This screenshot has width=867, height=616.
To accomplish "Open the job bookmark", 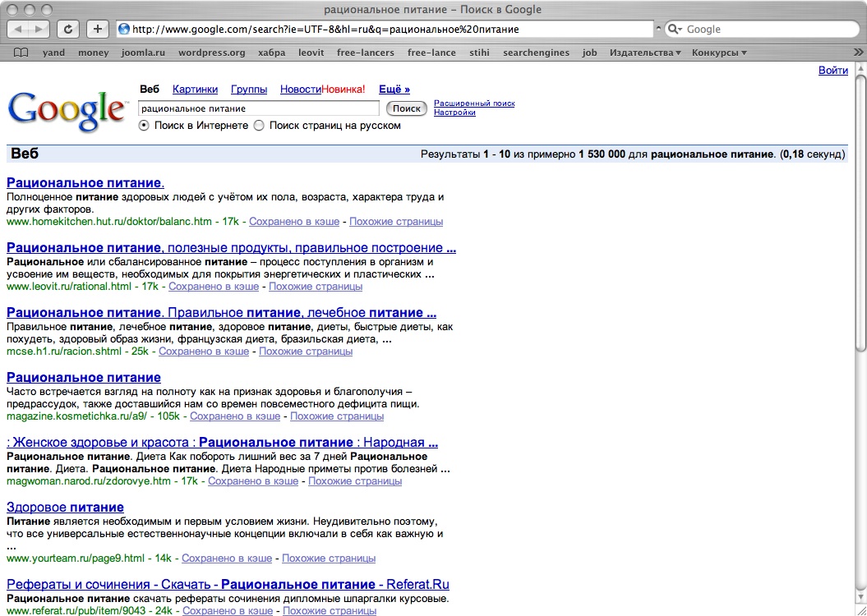I will click(589, 53).
